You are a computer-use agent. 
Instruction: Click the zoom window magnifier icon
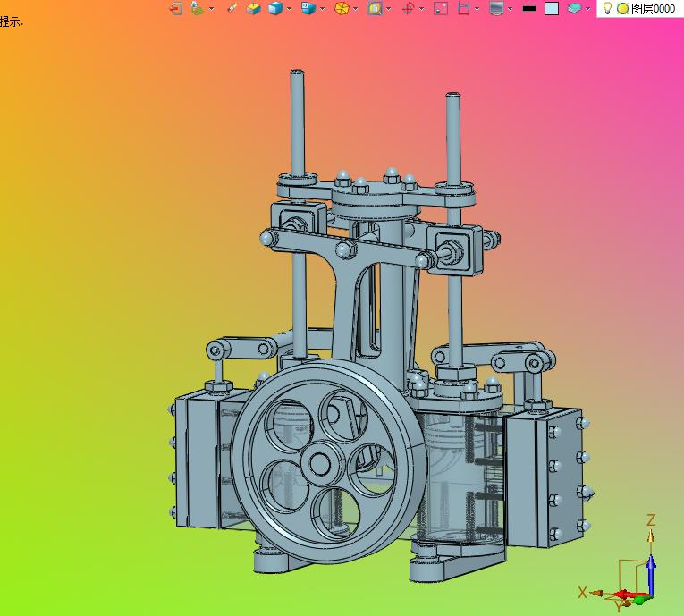click(x=375, y=8)
